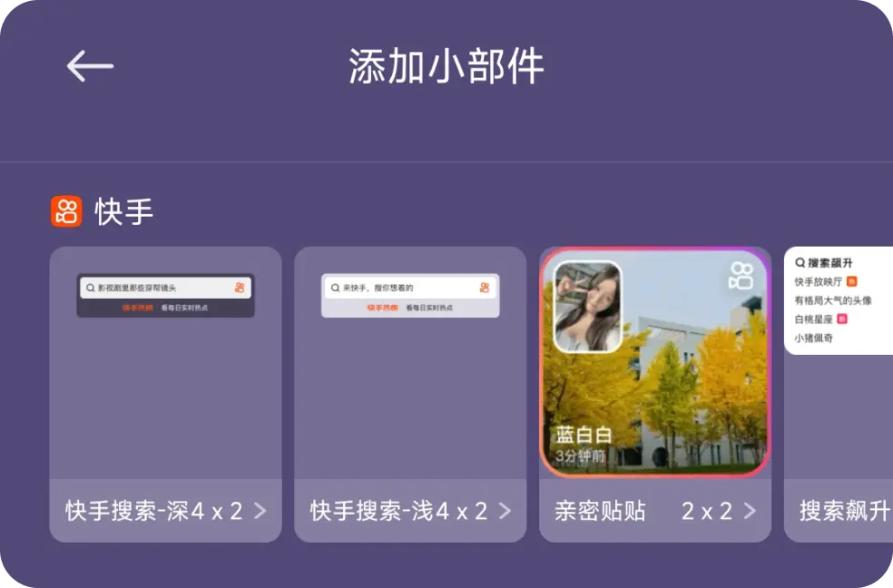Tap the camera logo on the 亲密贴贴 photo
The height and width of the screenshot is (588, 893).
tap(741, 276)
